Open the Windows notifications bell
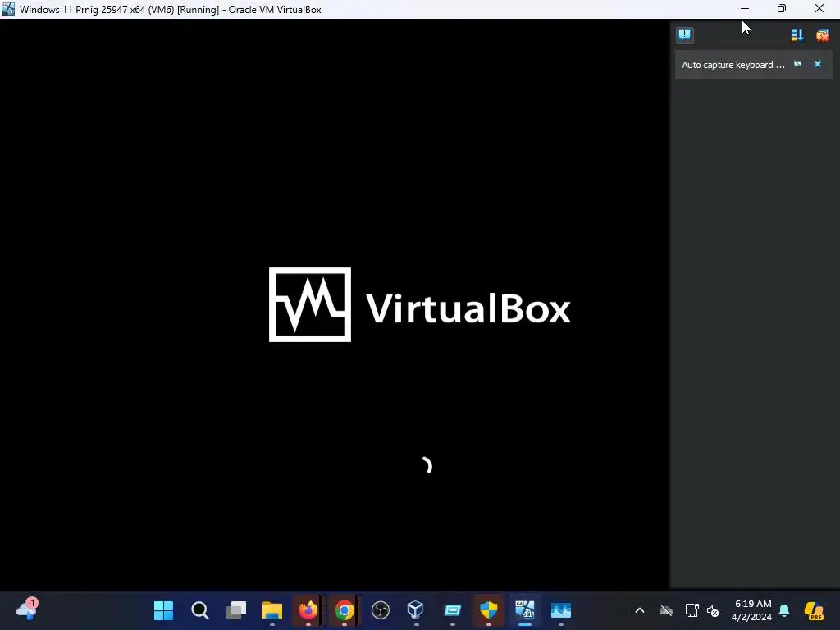The width and height of the screenshot is (840, 630). click(x=784, y=610)
